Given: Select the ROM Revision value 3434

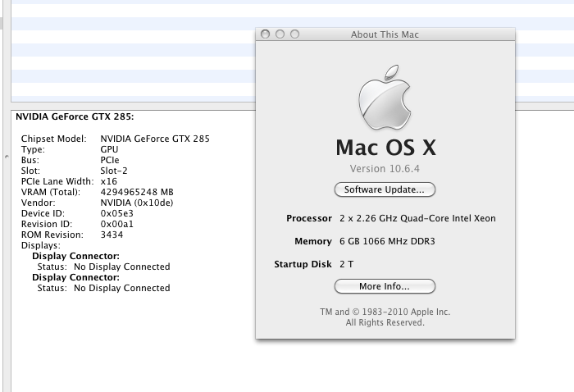Looking at the screenshot, I should coord(112,235).
